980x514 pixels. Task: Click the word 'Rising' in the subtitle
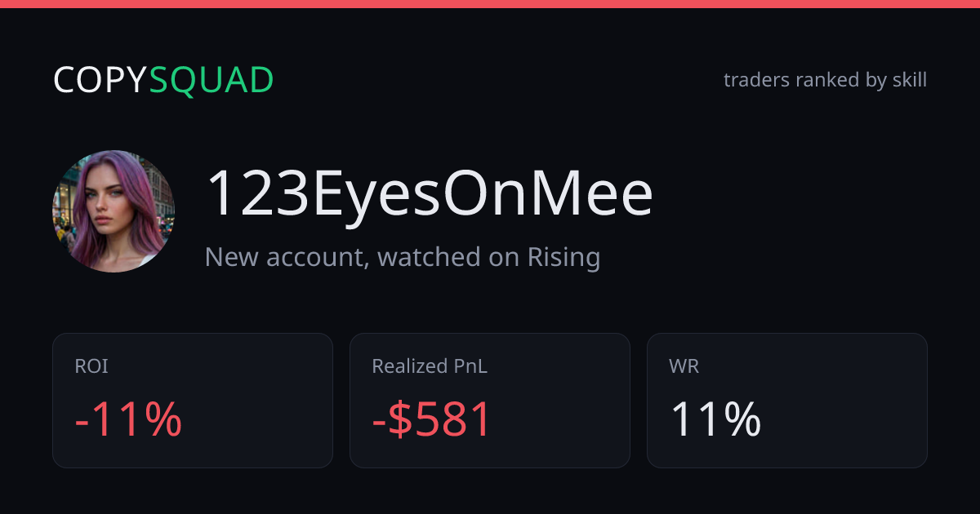[x=563, y=257]
